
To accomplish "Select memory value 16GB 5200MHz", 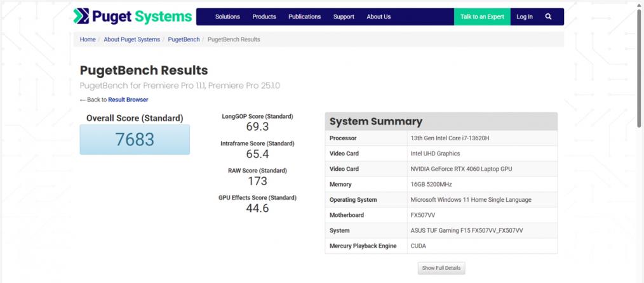I will pyautogui.click(x=431, y=185).
